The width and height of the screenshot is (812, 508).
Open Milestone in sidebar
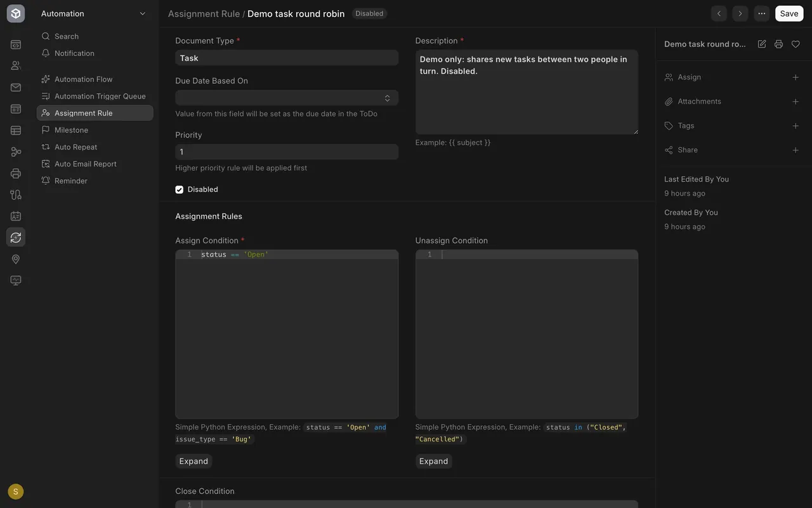(95, 130)
